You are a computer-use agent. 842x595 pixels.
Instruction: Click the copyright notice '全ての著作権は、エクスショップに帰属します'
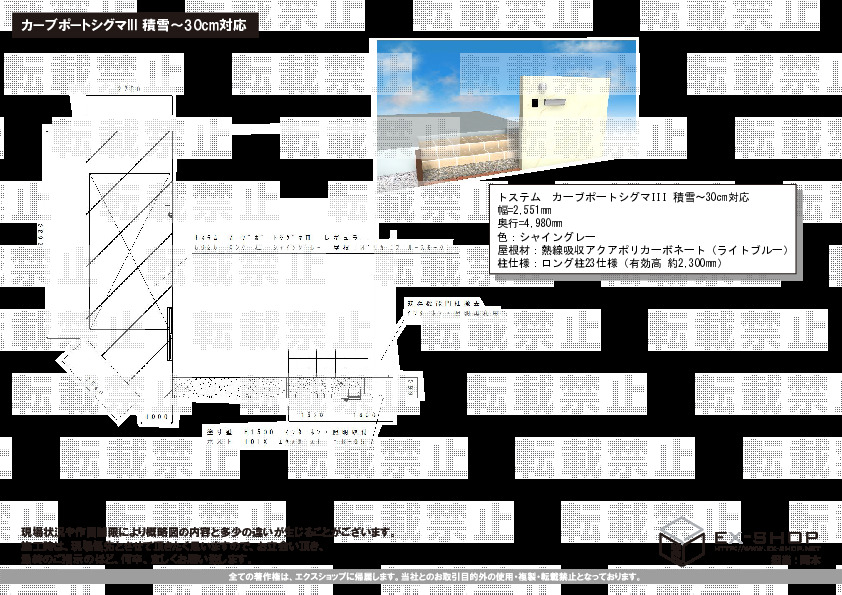coord(314,577)
